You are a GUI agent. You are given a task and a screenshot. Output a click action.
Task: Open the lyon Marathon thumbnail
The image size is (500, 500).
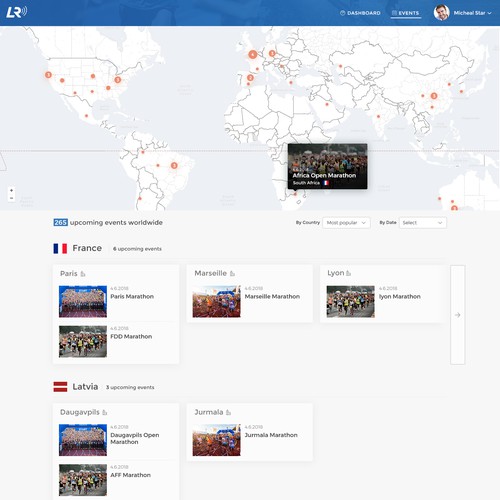click(x=350, y=301)
